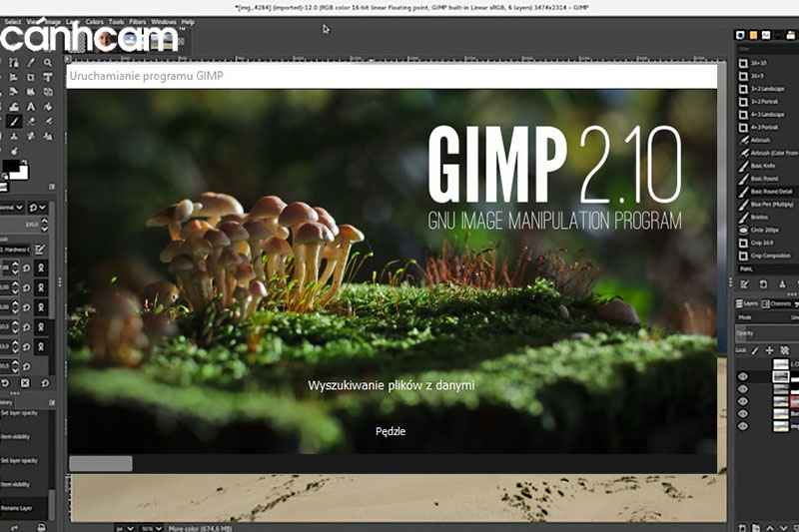Open the Layers panel Mode dropdown
Image resolution: width=799 pixels, height=532 pixels.
pos(768,317)
